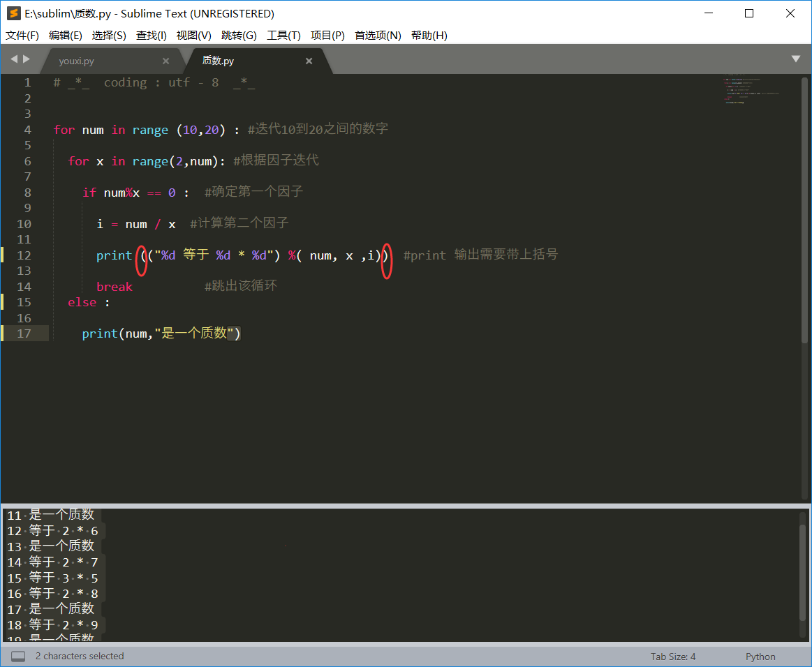Screen dimensions: 812x667
Task: Click the selection icon in status bar
Action: (17, 656)
